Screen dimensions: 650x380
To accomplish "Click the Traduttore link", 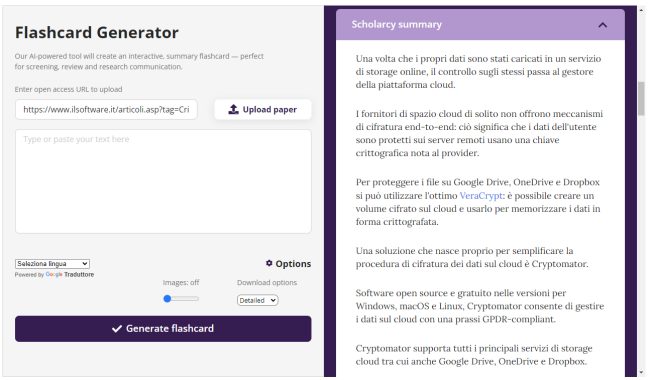I will pyautogui.click(x=79, y=274).
